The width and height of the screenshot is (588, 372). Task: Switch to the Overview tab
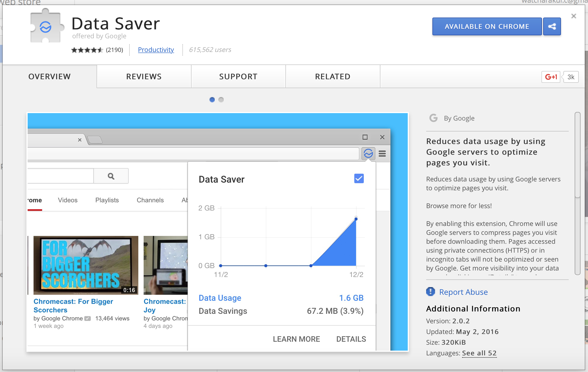(x=50, y=77)
